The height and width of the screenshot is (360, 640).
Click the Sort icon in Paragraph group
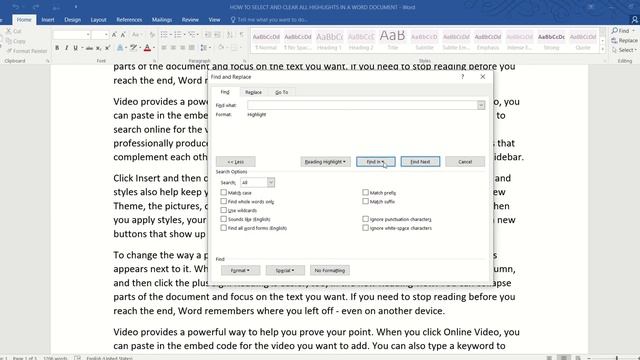[x=230, y=35]
